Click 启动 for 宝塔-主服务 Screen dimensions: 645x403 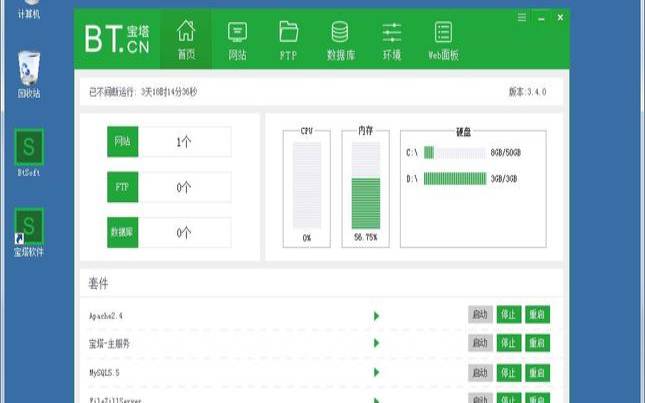(x=480, y=343)
